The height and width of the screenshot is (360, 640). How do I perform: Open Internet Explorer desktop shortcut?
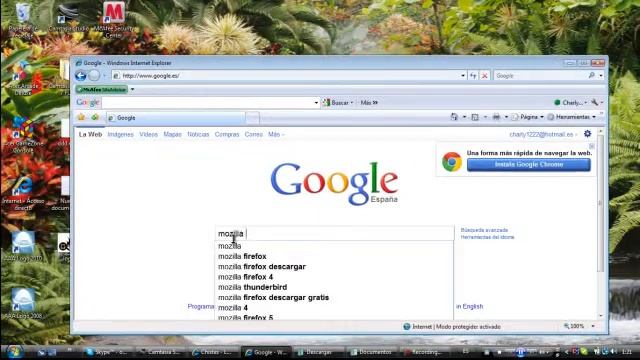(23, 194)
